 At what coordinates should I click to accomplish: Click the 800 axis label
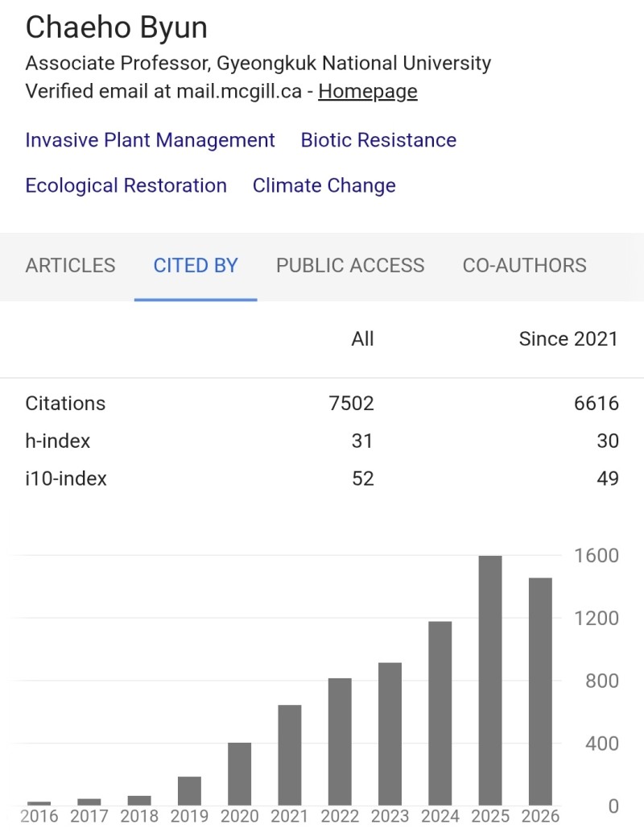click(x=602, y=681)
